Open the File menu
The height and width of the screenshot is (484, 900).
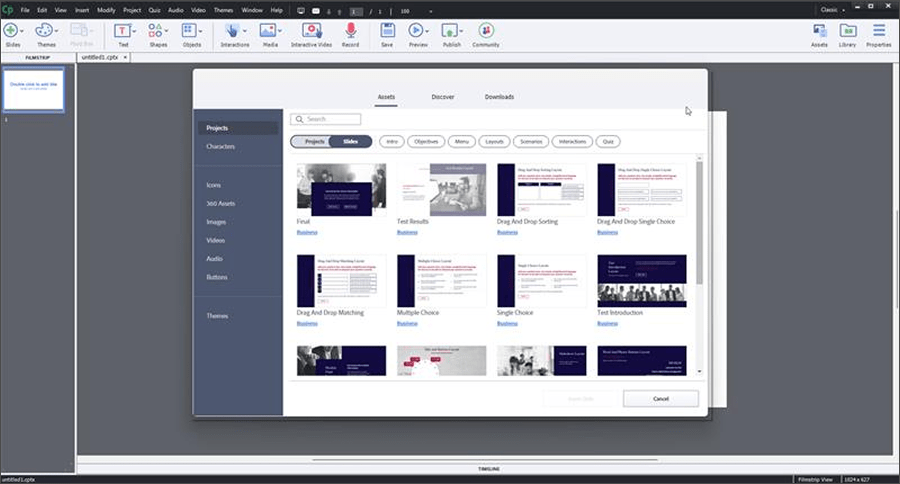click(x=25, y=10)
